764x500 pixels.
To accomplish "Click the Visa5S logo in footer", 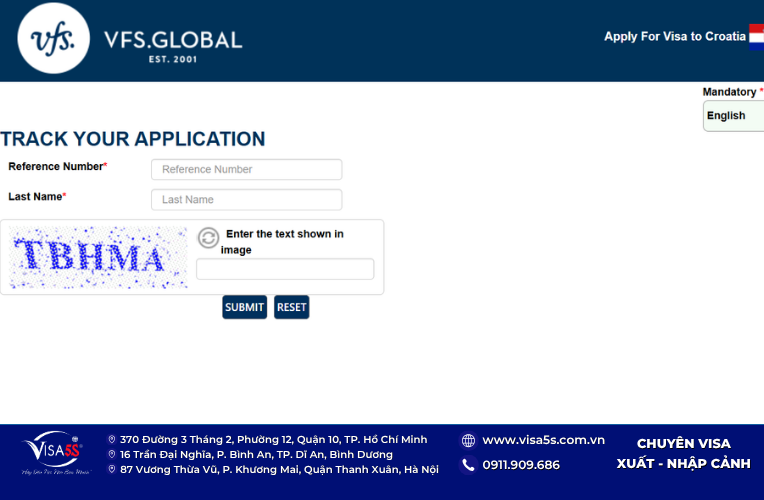I will [55, 453].
